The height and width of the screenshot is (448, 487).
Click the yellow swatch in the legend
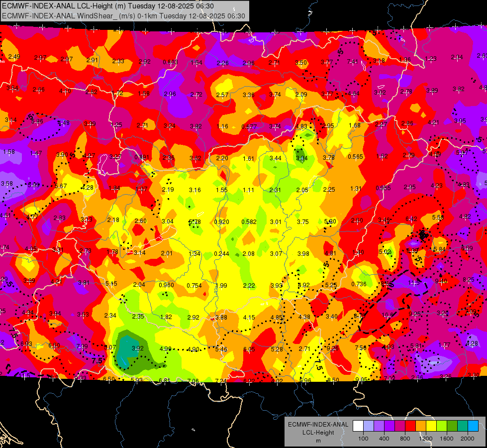[x=431, y=426]
